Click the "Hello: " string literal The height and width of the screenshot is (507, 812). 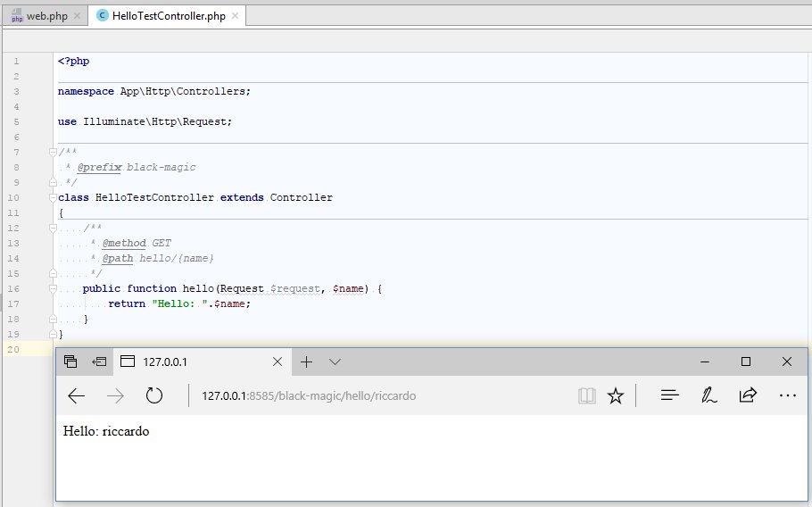[x=179, y=304]
